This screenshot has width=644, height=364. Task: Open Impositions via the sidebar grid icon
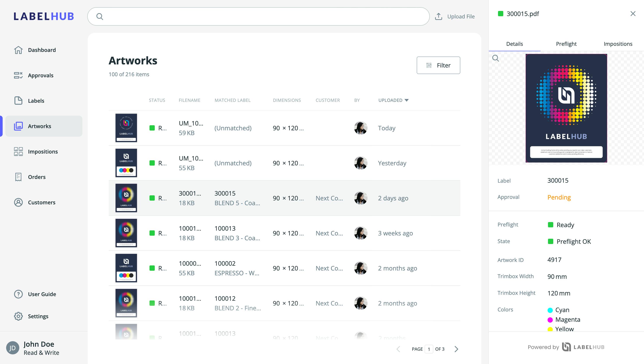[18, 152]
